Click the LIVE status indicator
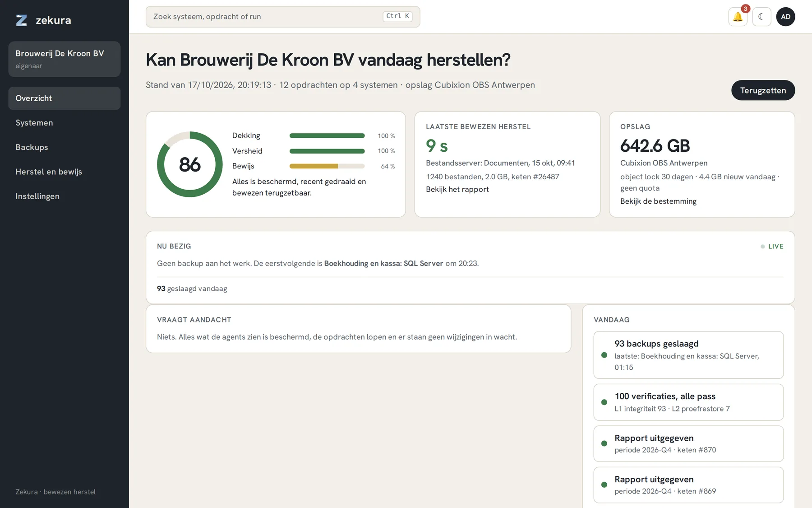Image resolution: width=812 pixels, height=508 pixels. [772, 246]
